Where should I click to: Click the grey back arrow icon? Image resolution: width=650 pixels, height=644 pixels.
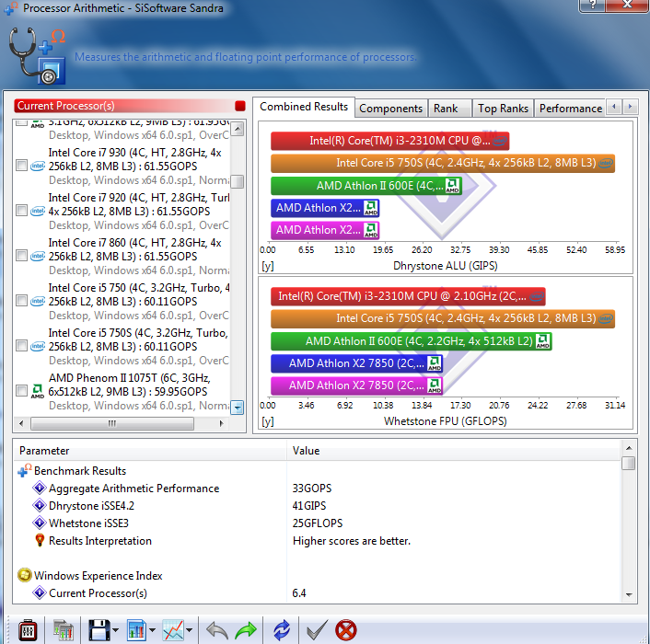(x=216, y=631)
